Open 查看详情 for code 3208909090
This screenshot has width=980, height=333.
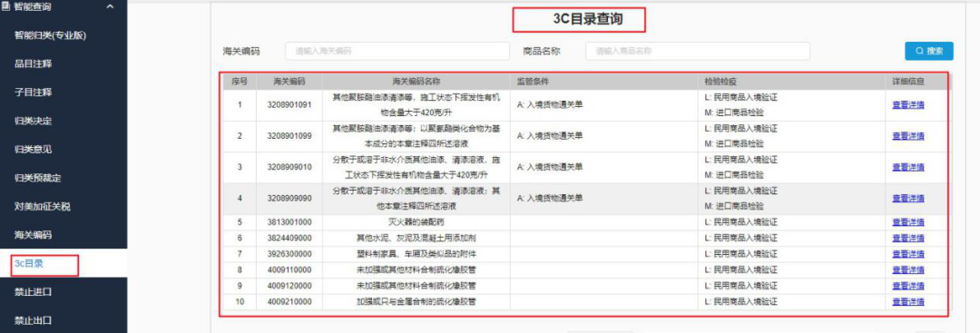[x=908, y=199]
